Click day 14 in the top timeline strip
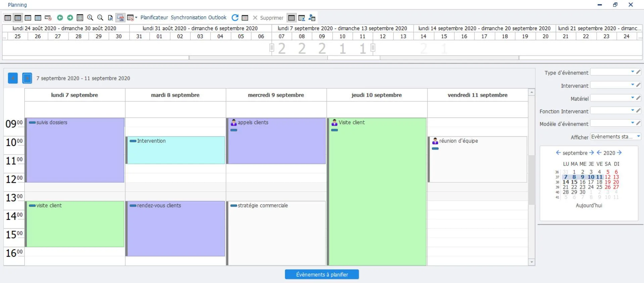 point(423,36)
